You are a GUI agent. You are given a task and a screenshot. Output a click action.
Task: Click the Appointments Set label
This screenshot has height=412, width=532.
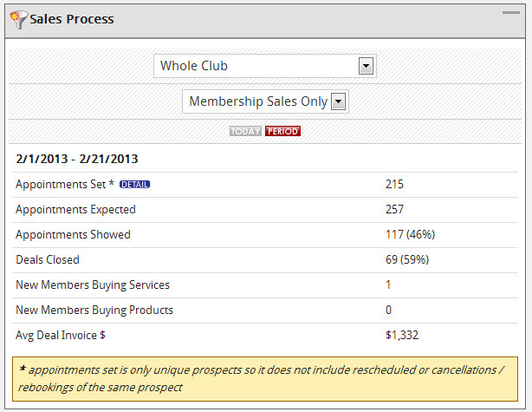61,184
